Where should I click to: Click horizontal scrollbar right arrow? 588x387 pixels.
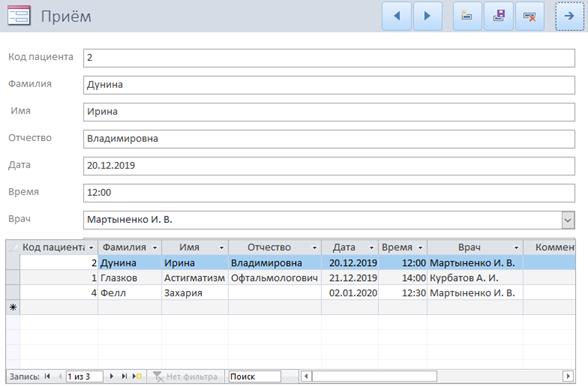click(568, 376)
